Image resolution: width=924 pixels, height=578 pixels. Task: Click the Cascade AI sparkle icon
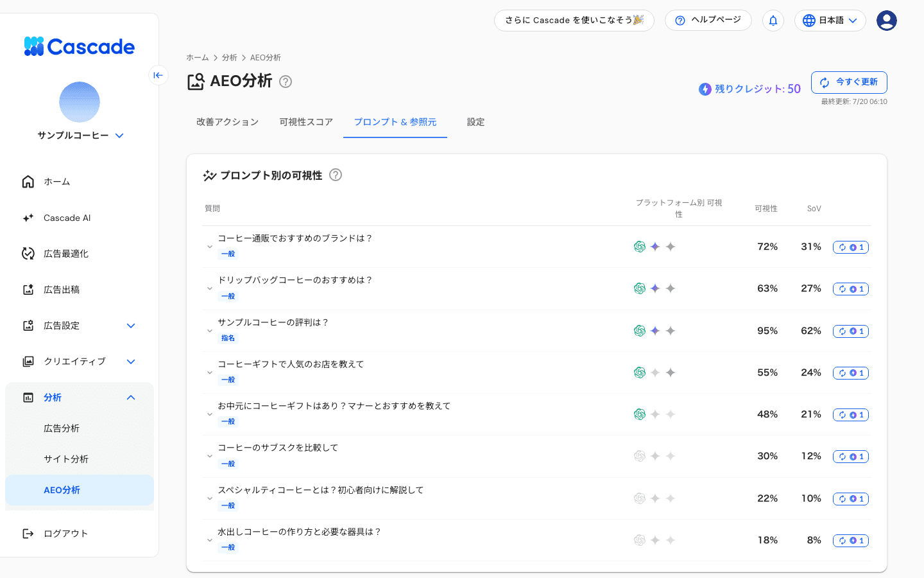28,218
